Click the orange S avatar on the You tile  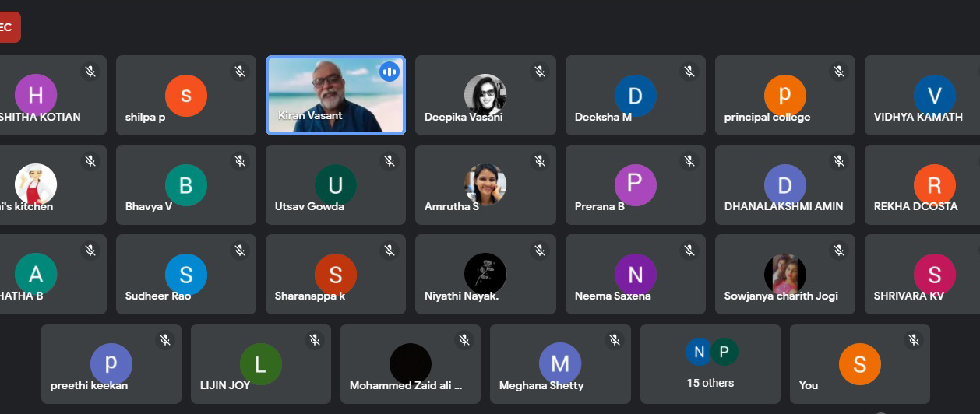coord(859,363)
